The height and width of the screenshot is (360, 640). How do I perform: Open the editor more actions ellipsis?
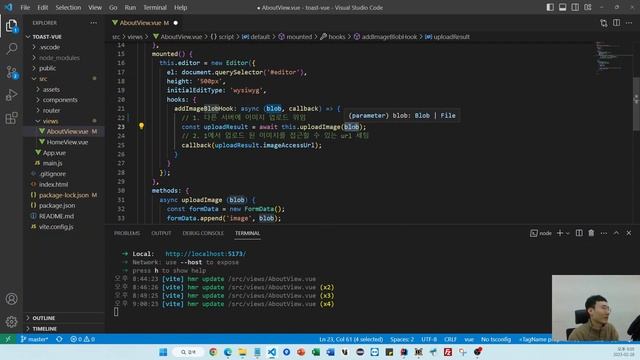pyautogui.click(x=629, y=23)
